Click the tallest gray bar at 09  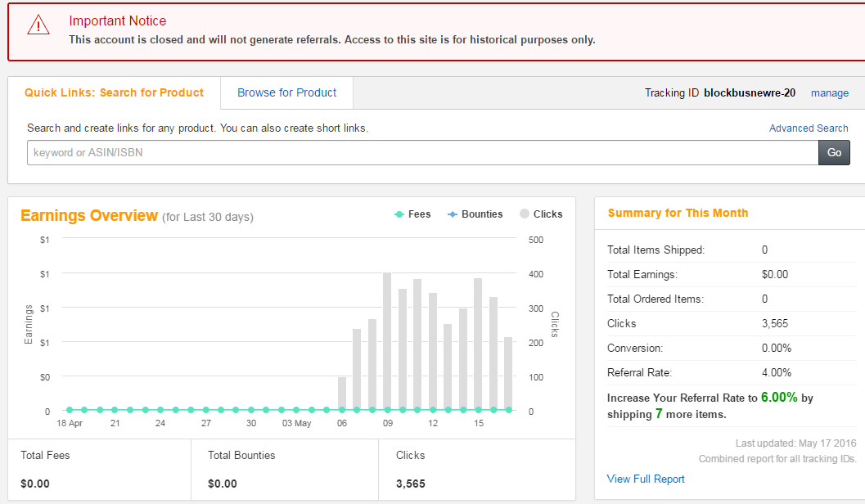point(387,341)
